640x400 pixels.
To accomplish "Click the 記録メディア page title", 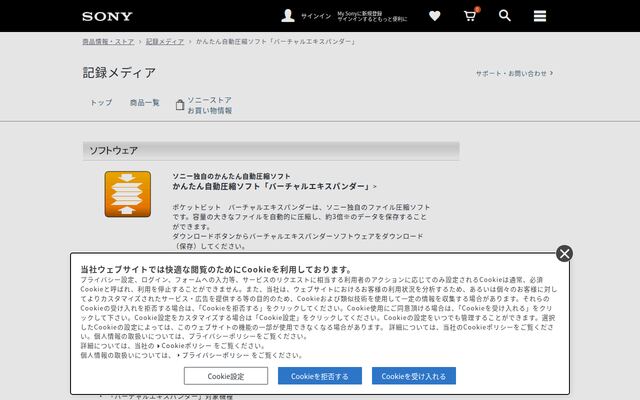I will [119, 73].
